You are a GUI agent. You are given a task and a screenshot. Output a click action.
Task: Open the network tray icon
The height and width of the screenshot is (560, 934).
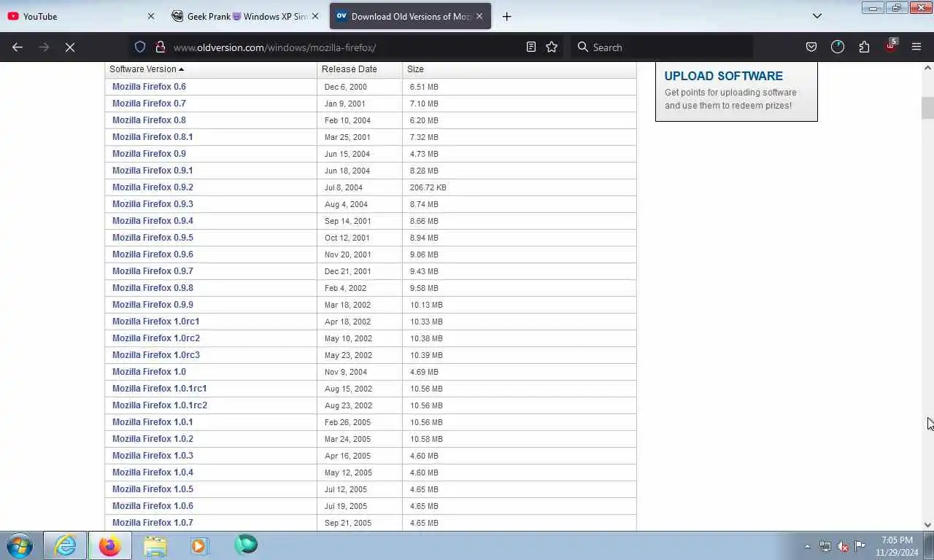pyautogui.click(x=825, y=546)
